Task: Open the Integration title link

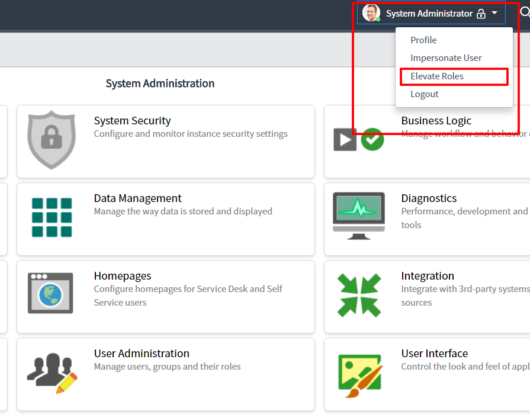Action: pyautogui.click(x=428, y=276)
